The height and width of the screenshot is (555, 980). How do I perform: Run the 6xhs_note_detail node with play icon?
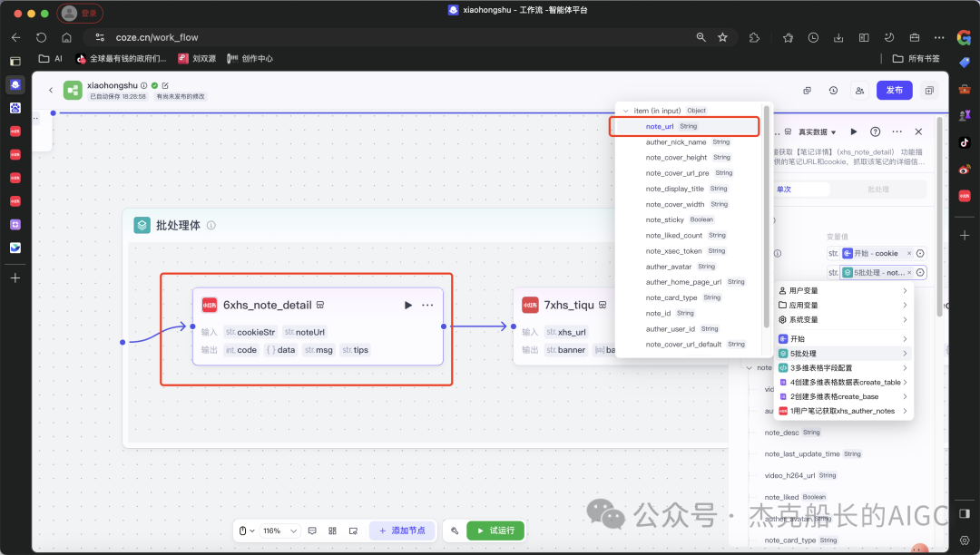pos(408,306)
